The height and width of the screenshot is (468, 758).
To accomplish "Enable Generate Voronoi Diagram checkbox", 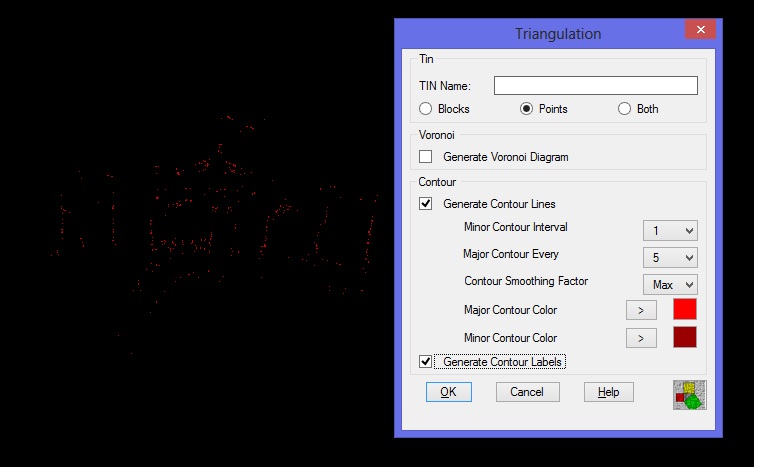I will (x=425, y=157).
